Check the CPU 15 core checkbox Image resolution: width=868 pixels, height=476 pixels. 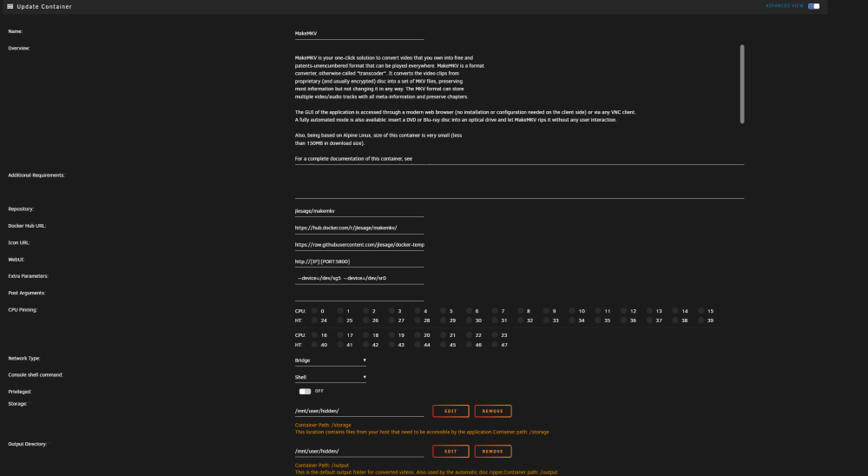700,311
